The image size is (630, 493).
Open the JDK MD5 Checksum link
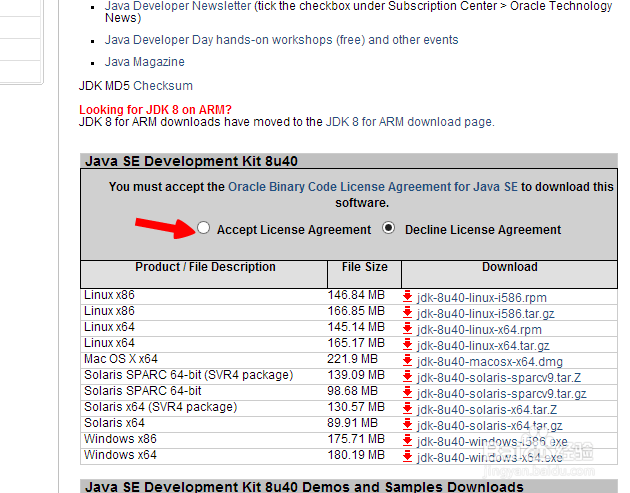click(x=163, y=86)
